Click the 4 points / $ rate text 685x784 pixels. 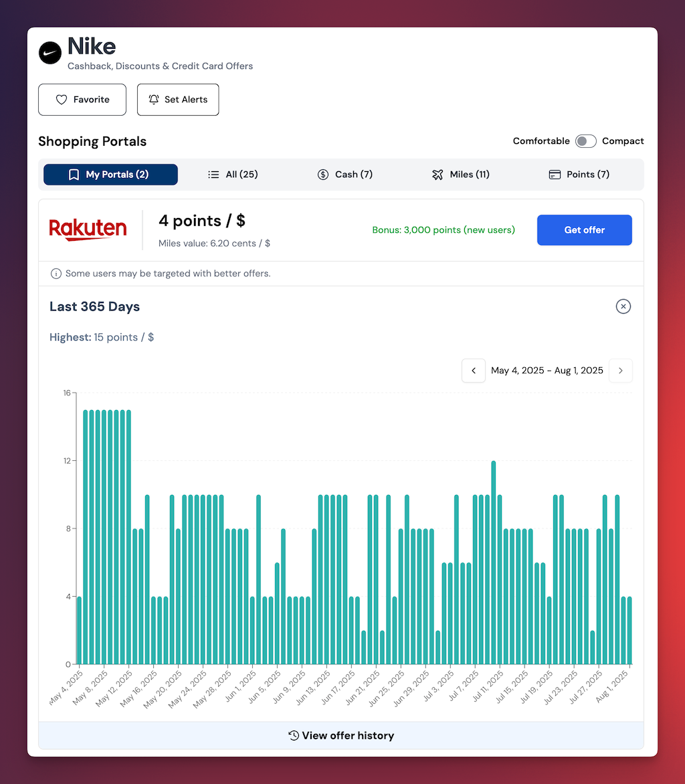202,221
